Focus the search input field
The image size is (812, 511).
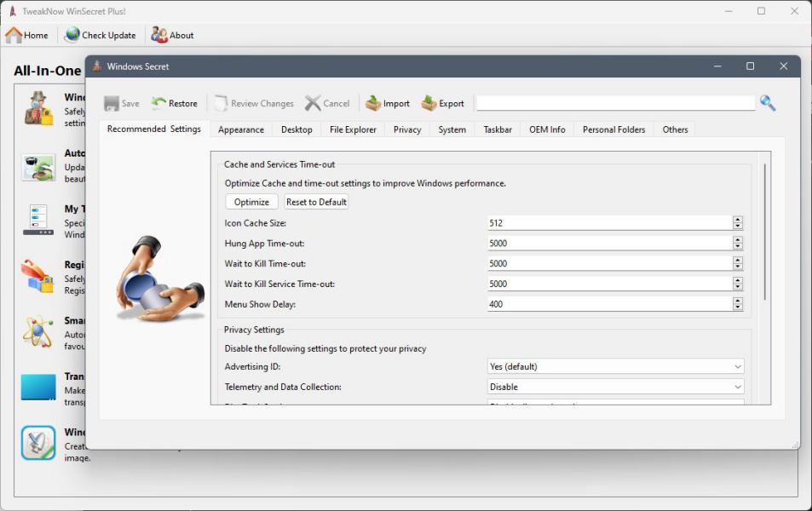coord(616,103)
